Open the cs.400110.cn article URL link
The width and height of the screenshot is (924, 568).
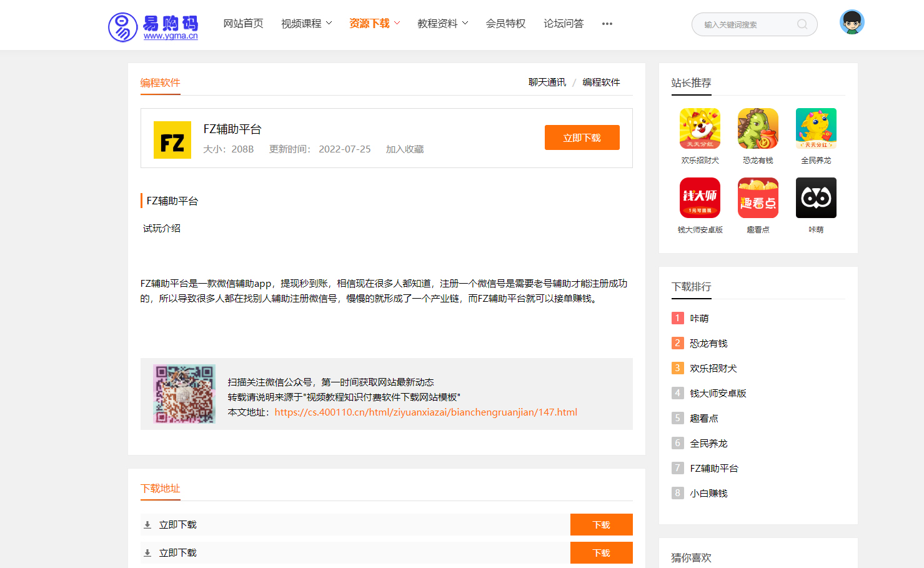click(x=425, y=412)
